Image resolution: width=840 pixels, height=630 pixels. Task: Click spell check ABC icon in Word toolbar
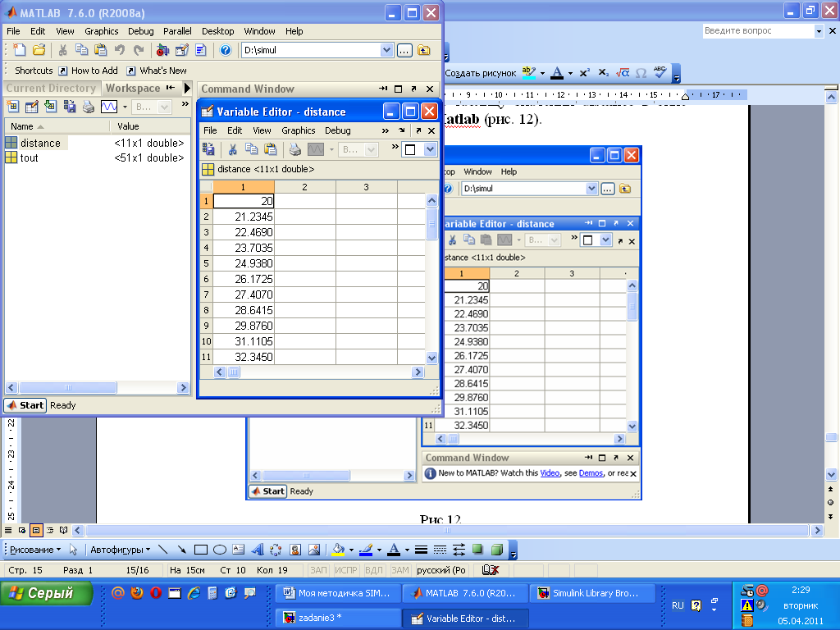(x=660, y=72)
